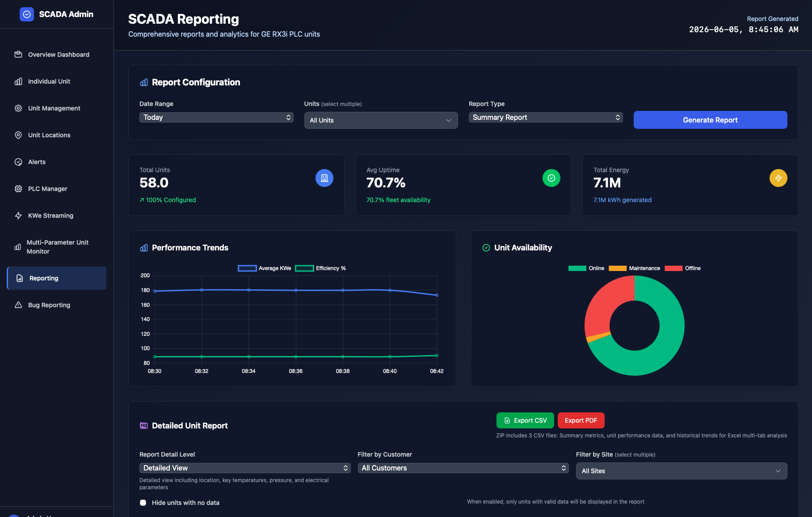Click the Bug Reporting warning triangle icon
Viewport: 812px width, 517px height.
[x=18, y=305]
